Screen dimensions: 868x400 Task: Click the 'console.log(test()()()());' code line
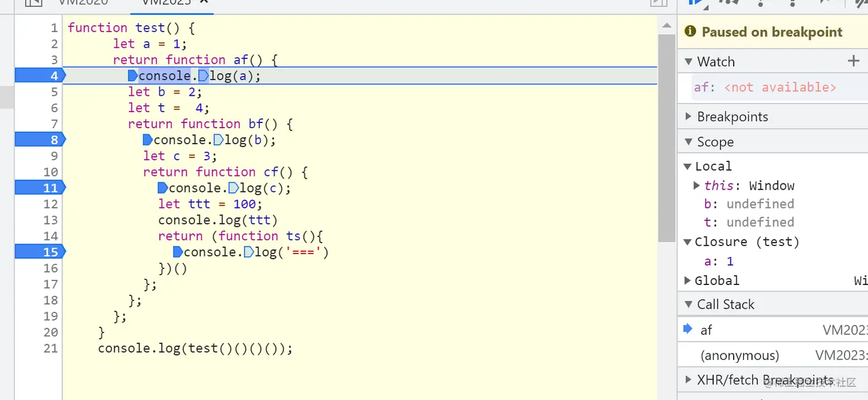click(x=195, y=348)
